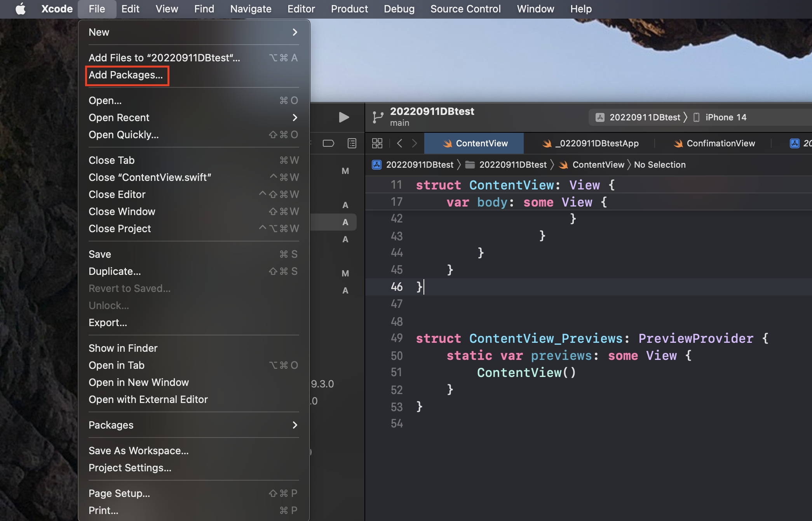Open the partially visible project tab
Viewport: 812px width, 521px height.
pos(800,143)
